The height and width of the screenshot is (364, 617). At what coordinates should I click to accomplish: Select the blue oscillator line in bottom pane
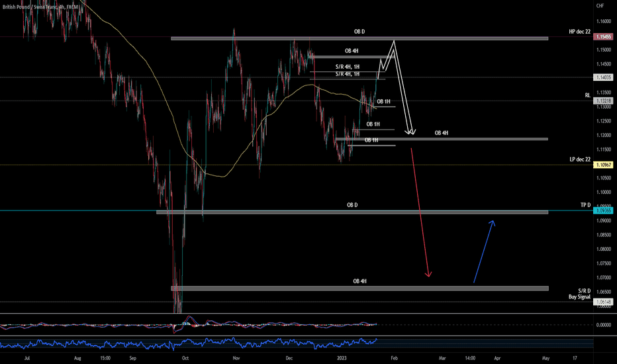tap(189, 343)
